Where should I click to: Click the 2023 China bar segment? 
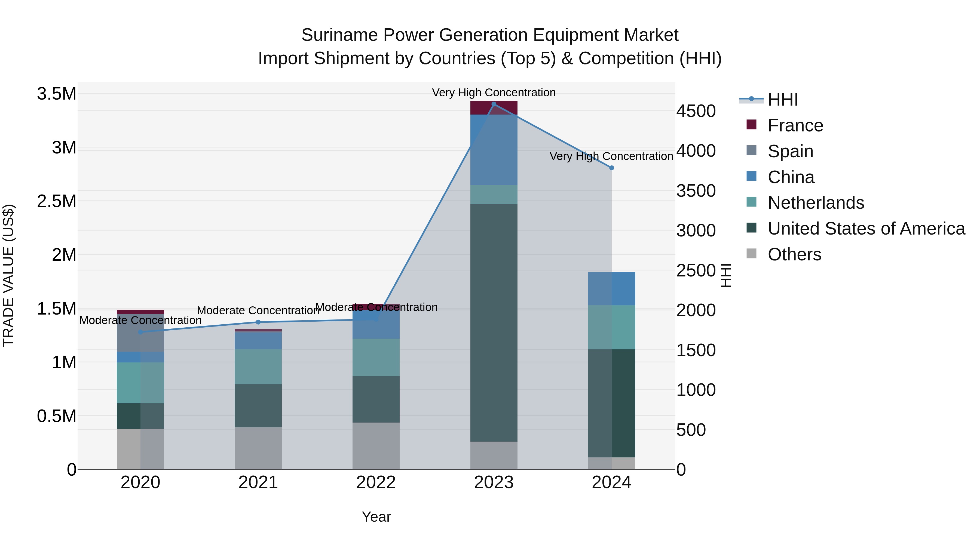click(494, 150)
